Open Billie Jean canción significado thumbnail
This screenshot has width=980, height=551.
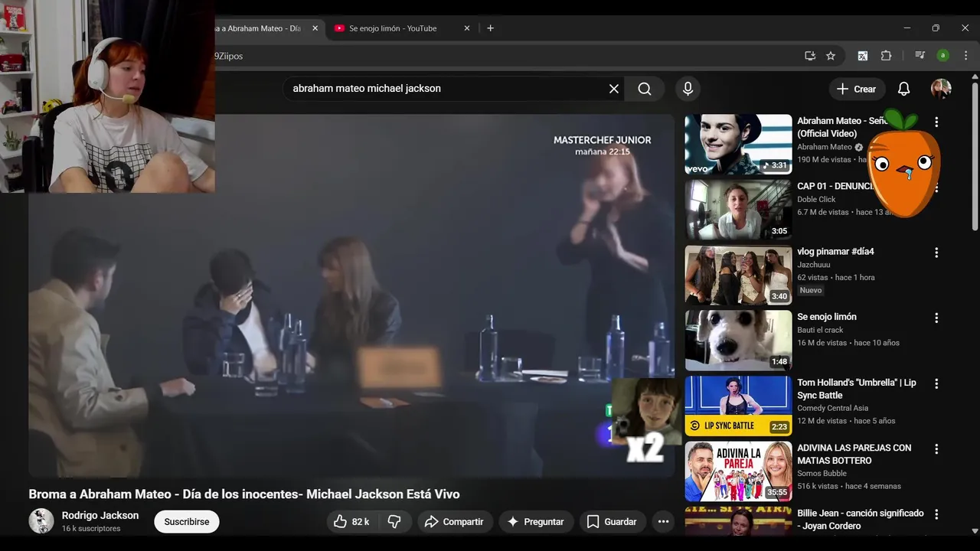738,521
